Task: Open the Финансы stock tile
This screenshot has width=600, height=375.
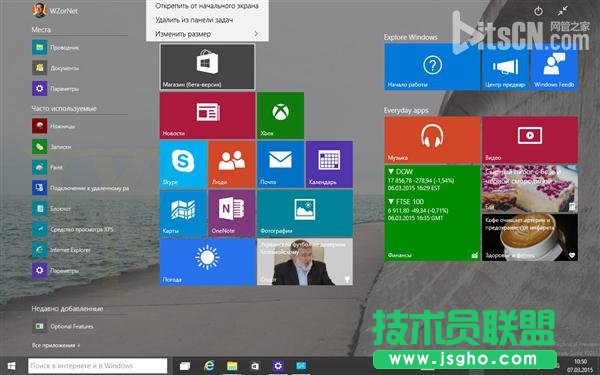Action: (x=432, y=213)
